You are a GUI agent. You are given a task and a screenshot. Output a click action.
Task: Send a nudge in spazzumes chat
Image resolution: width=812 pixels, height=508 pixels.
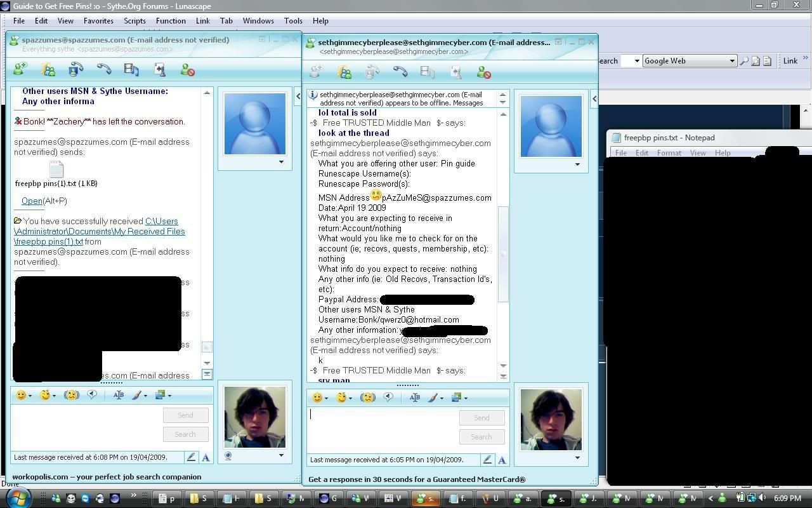(x=71, y=395)
